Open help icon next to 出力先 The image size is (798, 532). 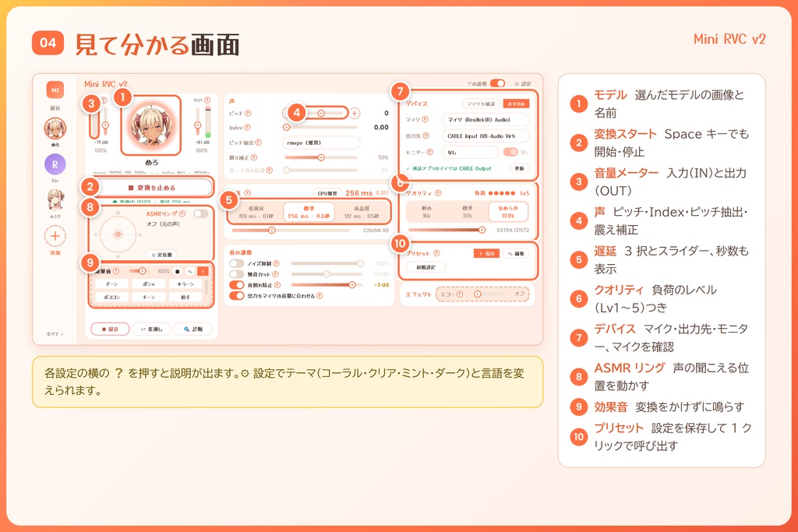point(426,136)
